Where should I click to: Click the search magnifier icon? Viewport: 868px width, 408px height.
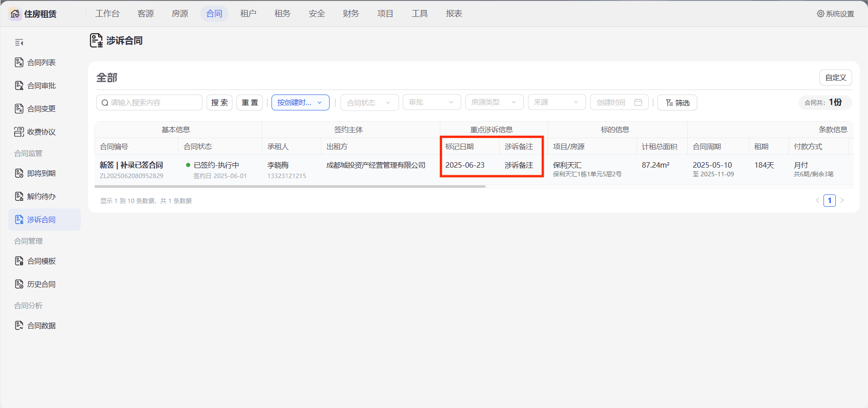(105, 103)
